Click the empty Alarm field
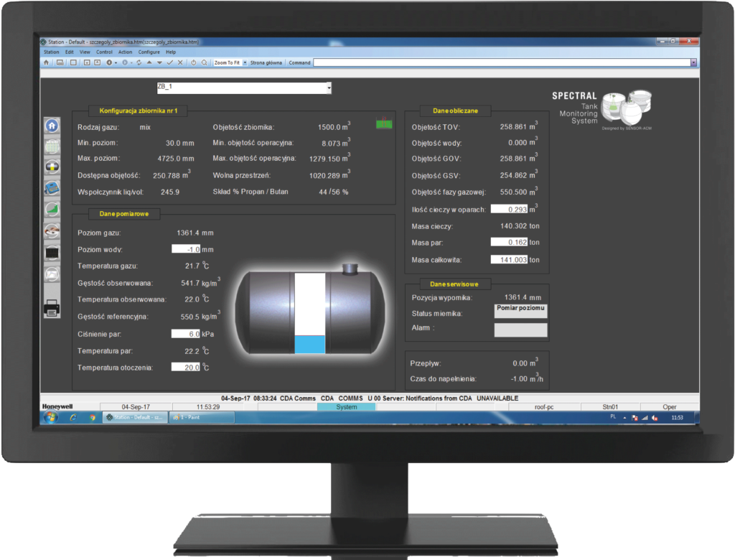This screenshot has width=735, height=560. (x=521, y=330)
